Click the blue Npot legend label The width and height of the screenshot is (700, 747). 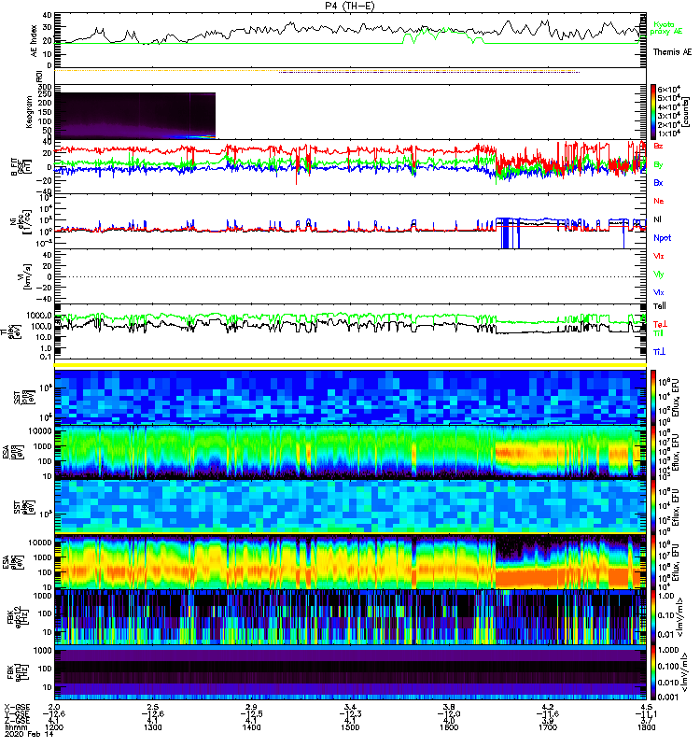coord(662,238)
